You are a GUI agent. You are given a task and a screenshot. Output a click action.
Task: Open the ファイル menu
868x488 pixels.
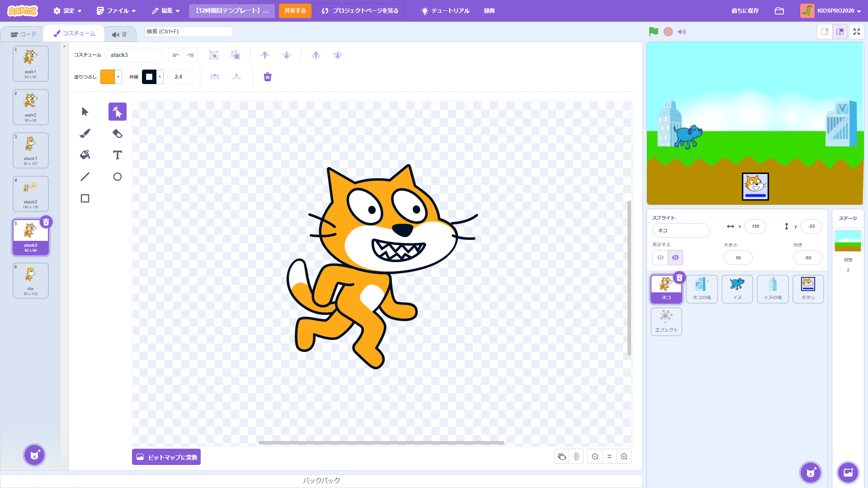click(116, 11)
